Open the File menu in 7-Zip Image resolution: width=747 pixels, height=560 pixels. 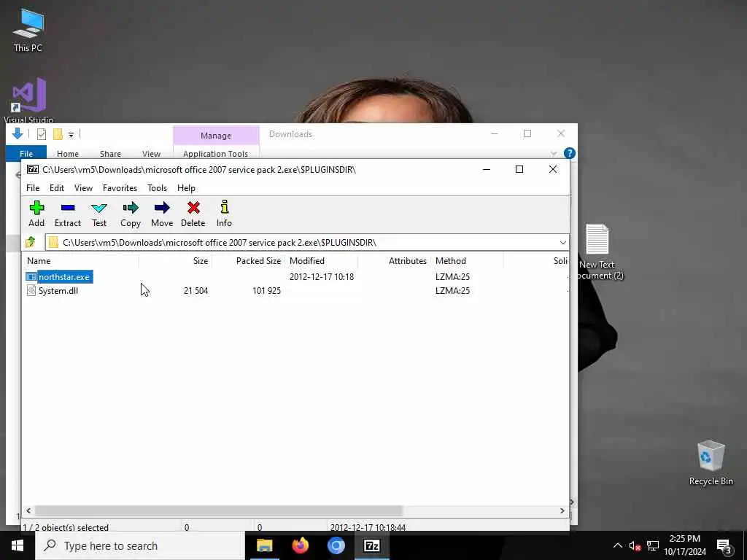point(33,188)
